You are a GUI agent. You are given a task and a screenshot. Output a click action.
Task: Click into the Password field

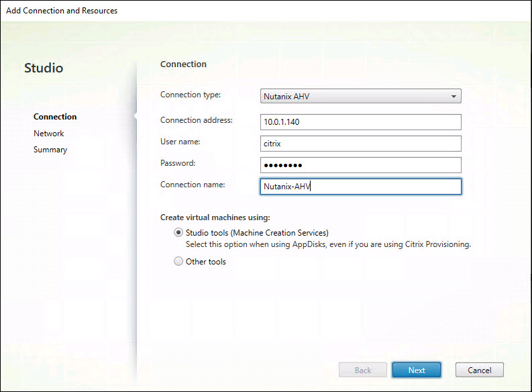[x=360, y=165]
